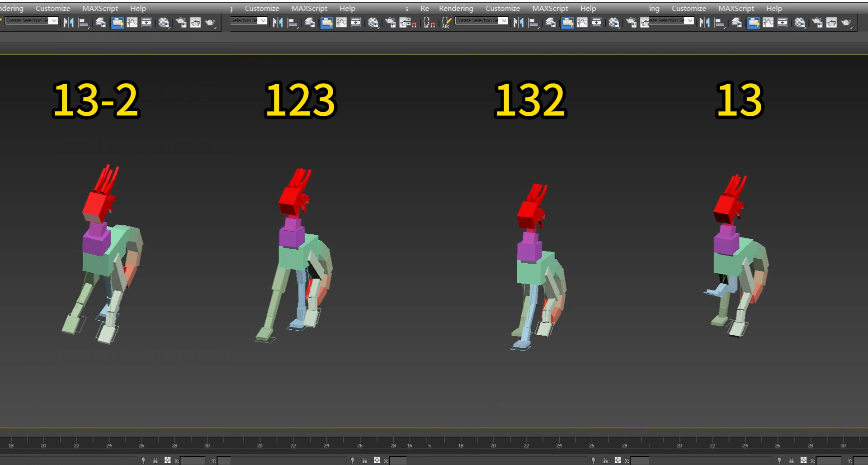Click Edit Named Selection Sets icon in 132 toolbar
Viewport: 868px width, 465px height.
point(446,22)
